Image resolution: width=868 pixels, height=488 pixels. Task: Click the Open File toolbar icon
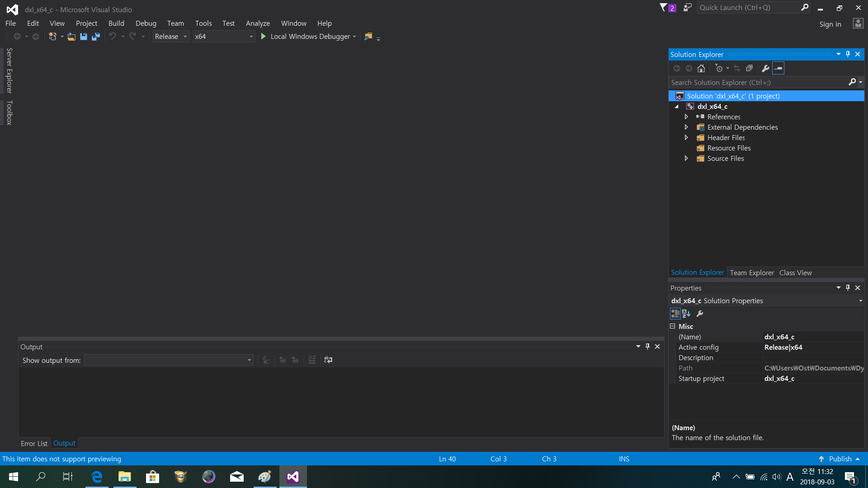point(71,37)
